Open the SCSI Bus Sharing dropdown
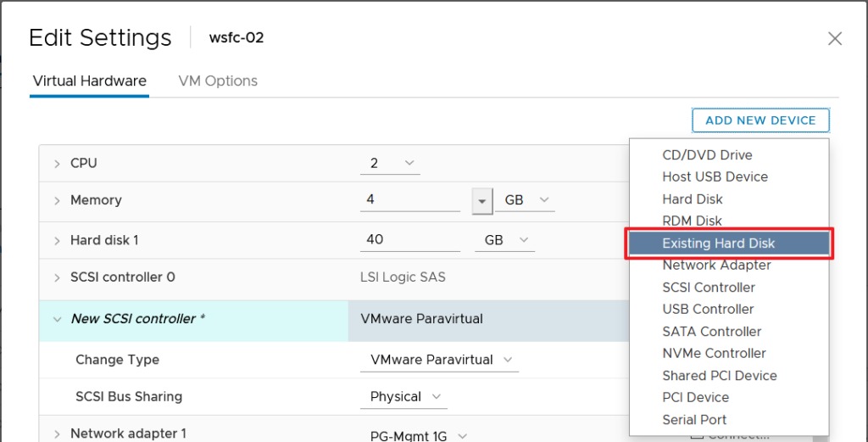Image resolution: width=868 pixels, height=442 pixels. (x=407, y=397)
